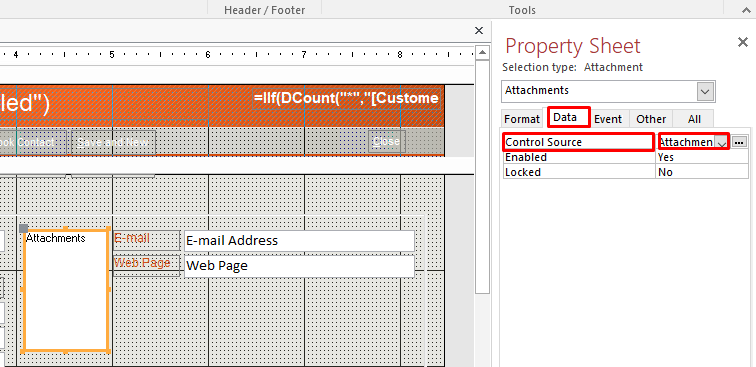Click the Control Source builder ellipsis button

pos(739,142)
